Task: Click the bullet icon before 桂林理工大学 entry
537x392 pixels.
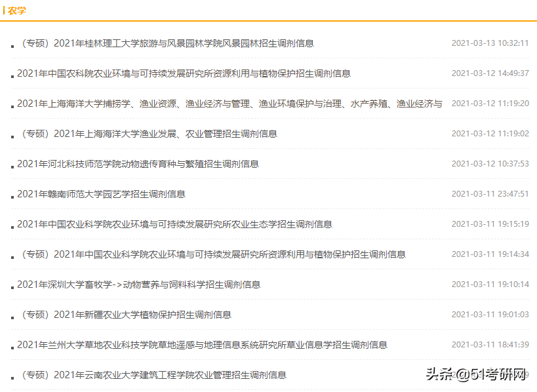Action: click(11, 46)
